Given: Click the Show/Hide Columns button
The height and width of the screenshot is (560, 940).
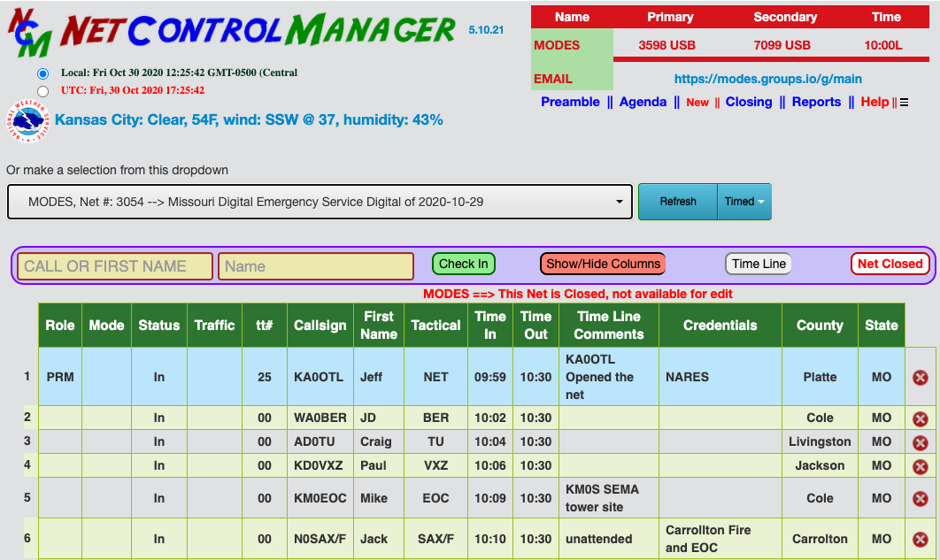Looking at the screenshot, I should coord(603,264).
